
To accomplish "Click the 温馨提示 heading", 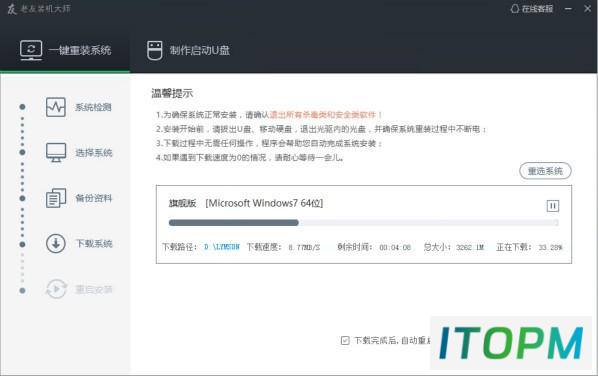I will tap(172, 93).
